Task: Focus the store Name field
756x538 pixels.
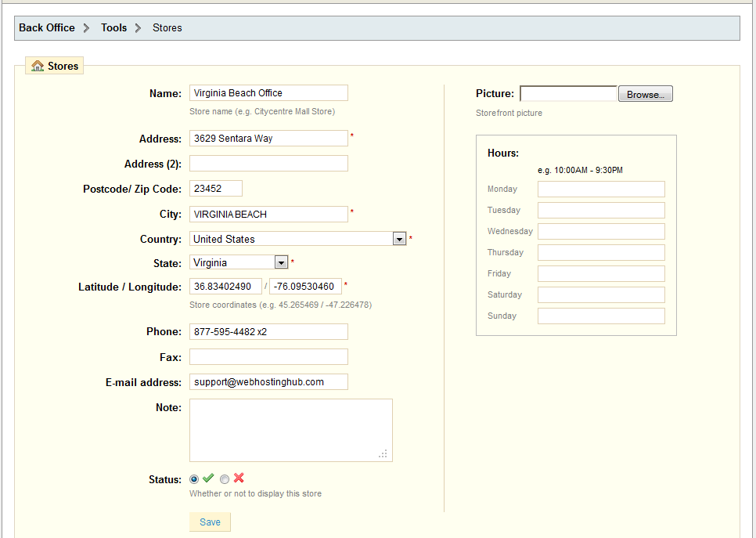Action: 268,93
